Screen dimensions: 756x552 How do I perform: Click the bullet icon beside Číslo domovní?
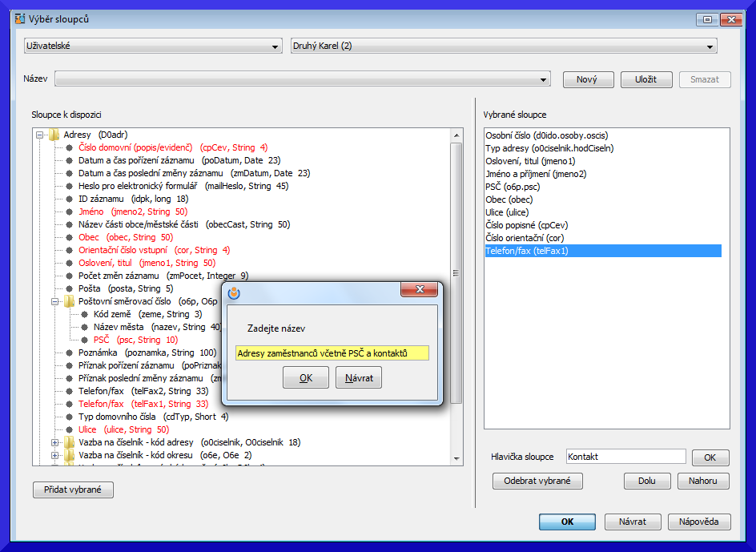(70, 147)
